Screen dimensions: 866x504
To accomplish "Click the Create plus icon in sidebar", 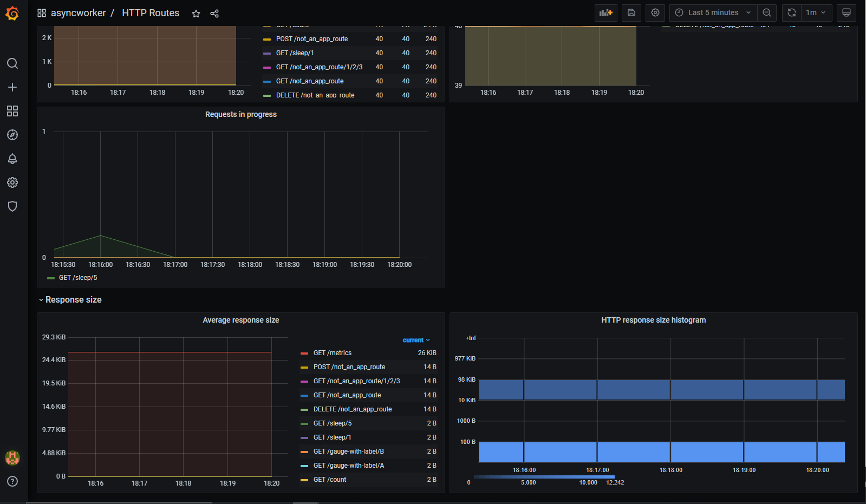I will (12, 87).
